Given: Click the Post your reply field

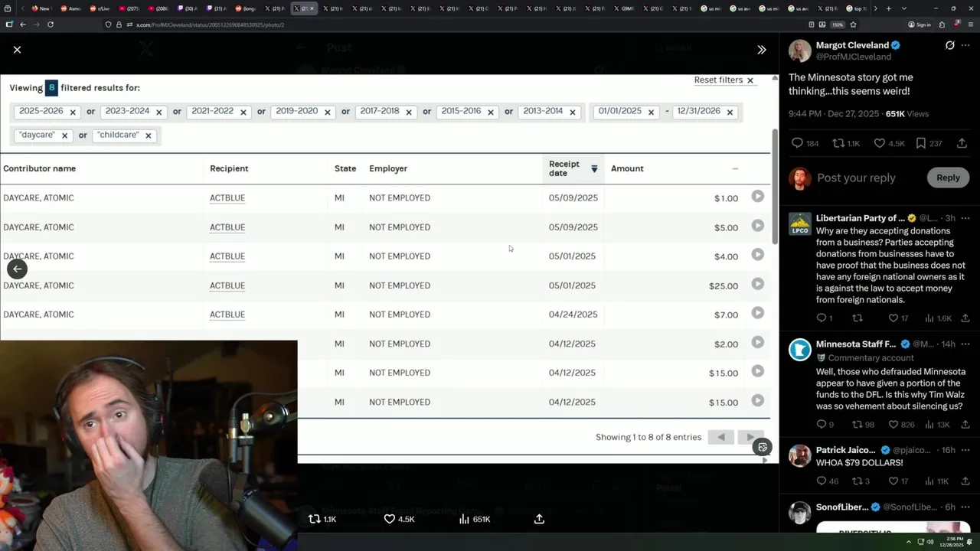Looking at the screenshot, I should pos(856,178).
